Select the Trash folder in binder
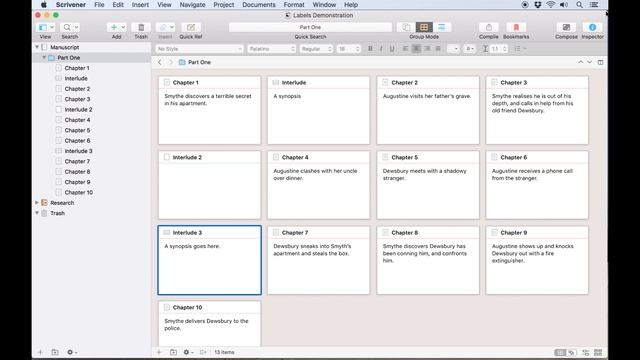Viewport: 640px width, 360px height. coord(57,213)
